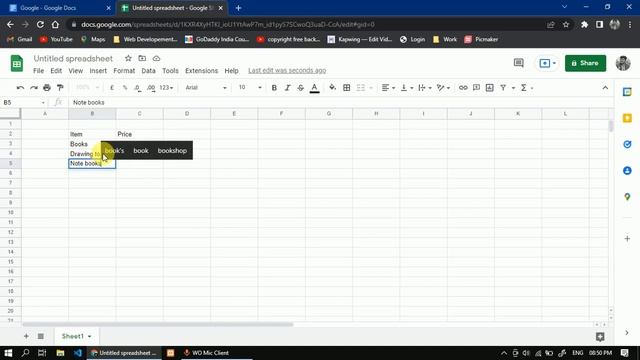
Task: Open Calendar in the side panel
Action: pos(627,92)
